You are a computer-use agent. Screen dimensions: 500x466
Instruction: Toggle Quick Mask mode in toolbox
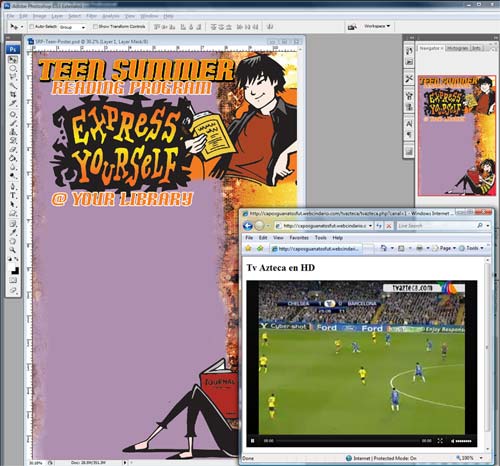pos(13,281)
